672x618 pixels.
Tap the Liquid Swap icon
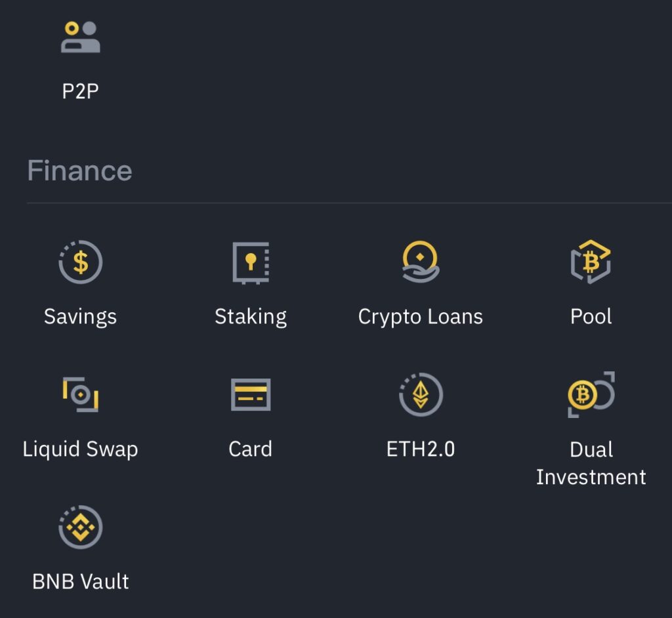(x=81, y=394)
